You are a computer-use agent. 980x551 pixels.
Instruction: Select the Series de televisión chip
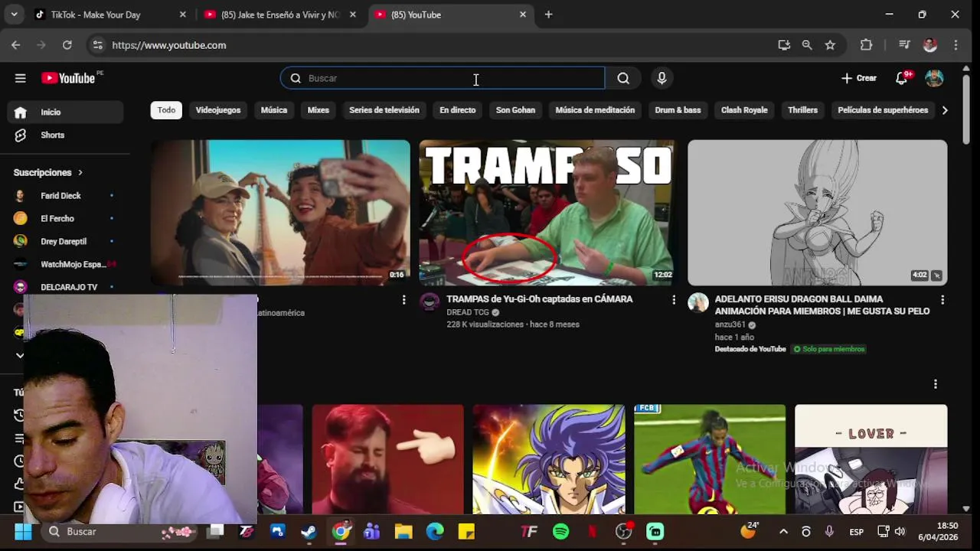(x=384, y=110)
